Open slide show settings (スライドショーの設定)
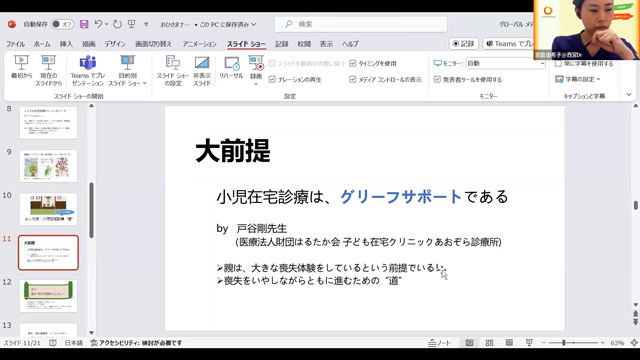The width and height of the screenshot is (640, 360). (x=173, y=70)
